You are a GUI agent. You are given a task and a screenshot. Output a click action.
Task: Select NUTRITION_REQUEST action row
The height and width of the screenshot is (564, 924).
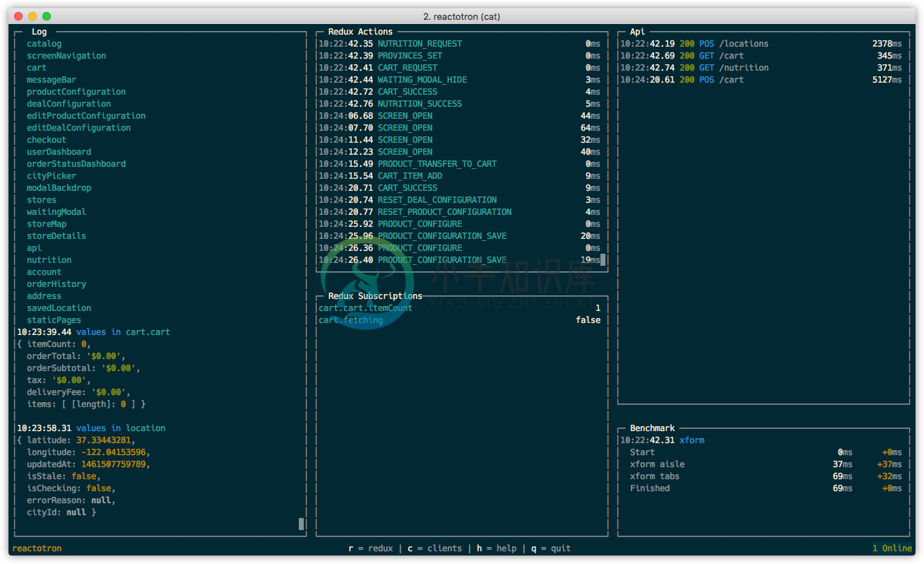pyautogui.click(x=459, y=44)
